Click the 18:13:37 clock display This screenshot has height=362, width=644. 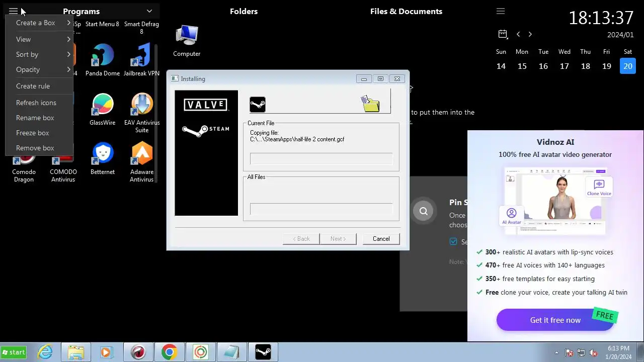[601, 18]
